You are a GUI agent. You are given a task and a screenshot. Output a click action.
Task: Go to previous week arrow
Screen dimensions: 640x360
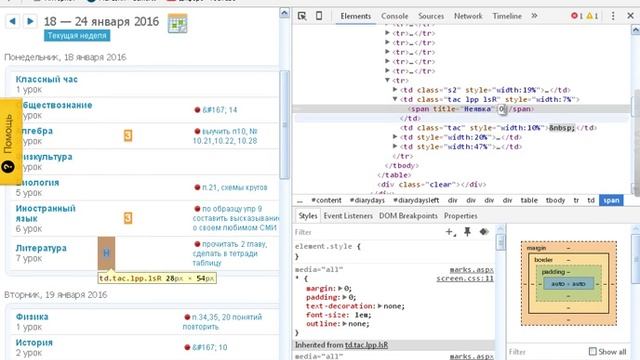click(x=12, y=21)
